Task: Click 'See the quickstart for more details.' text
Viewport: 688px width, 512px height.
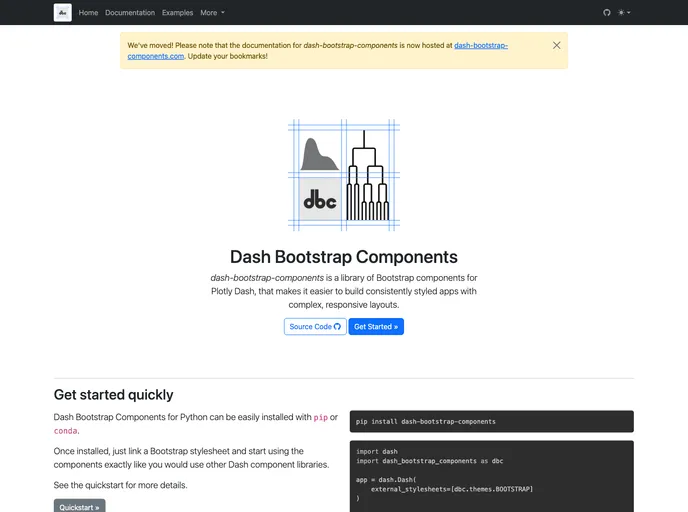Action: coord(120,485)
